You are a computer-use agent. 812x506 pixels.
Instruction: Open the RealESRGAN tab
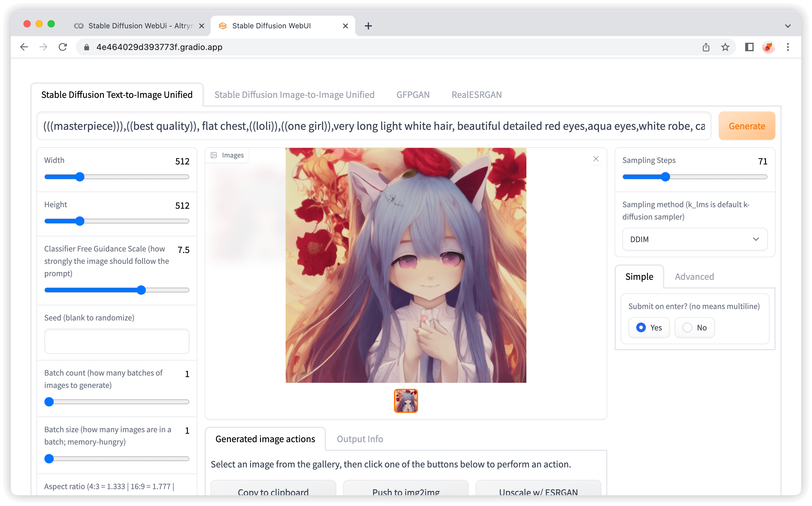(x=476, y=95)
